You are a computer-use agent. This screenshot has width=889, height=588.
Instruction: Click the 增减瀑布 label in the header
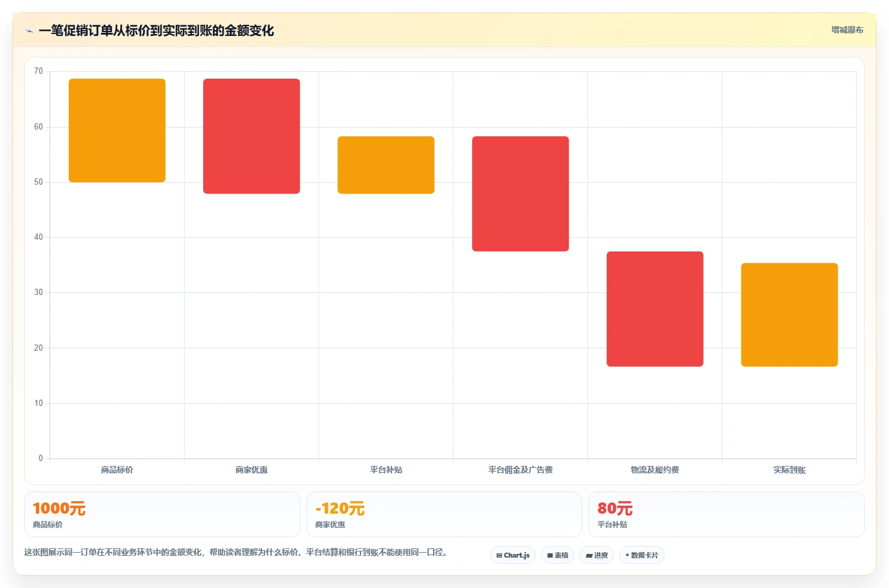click(847, 30)
